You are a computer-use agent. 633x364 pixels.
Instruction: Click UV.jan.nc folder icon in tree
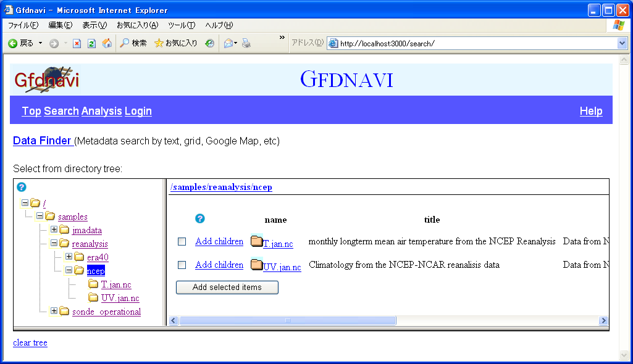coord(93,297)
